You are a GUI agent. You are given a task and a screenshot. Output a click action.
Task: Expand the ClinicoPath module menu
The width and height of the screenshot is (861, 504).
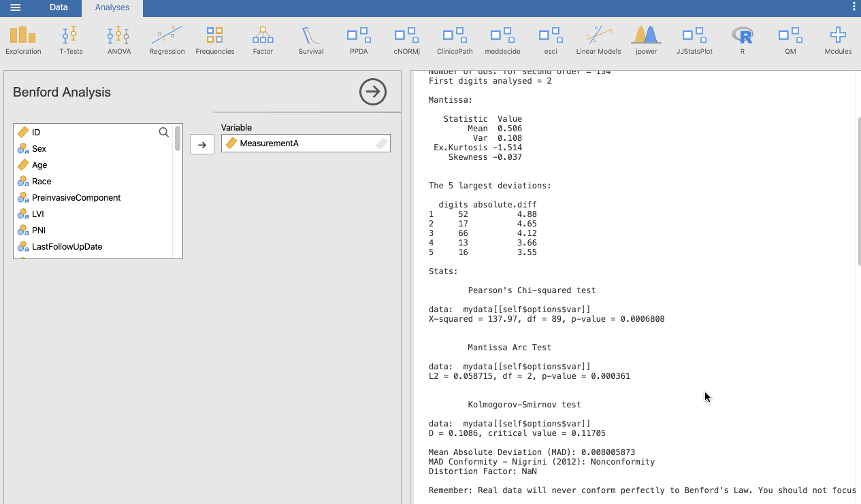455,40
